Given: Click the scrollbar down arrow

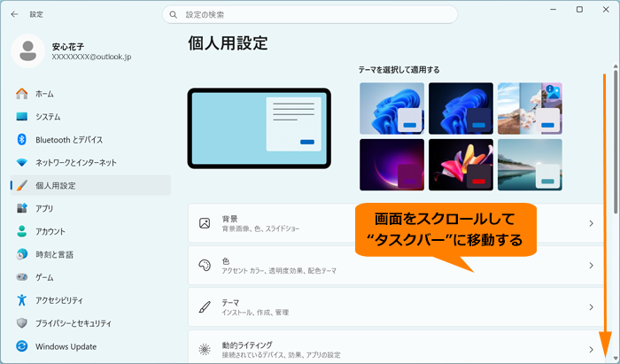Looking at the screenshot, I should pyautogui.click(x=616, y=358).
